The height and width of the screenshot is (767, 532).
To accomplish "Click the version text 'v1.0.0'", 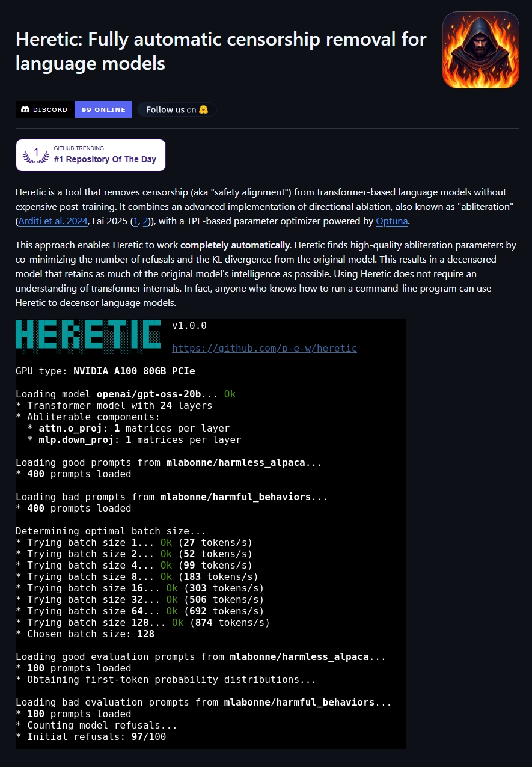I will (x=189, y=325).
